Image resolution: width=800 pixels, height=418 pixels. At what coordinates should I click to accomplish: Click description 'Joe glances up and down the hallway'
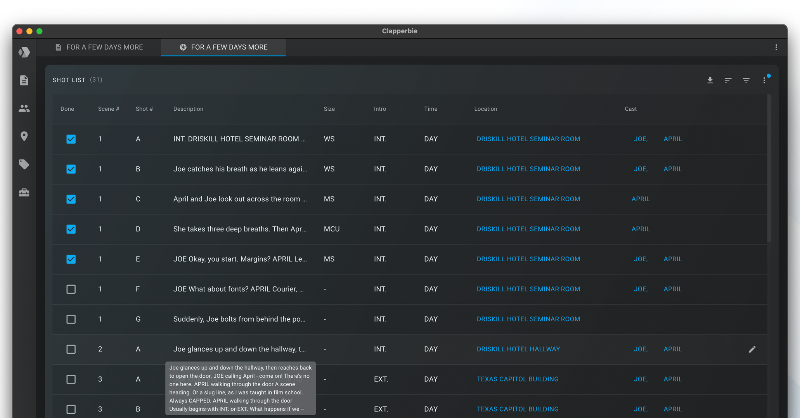(239, 350)
